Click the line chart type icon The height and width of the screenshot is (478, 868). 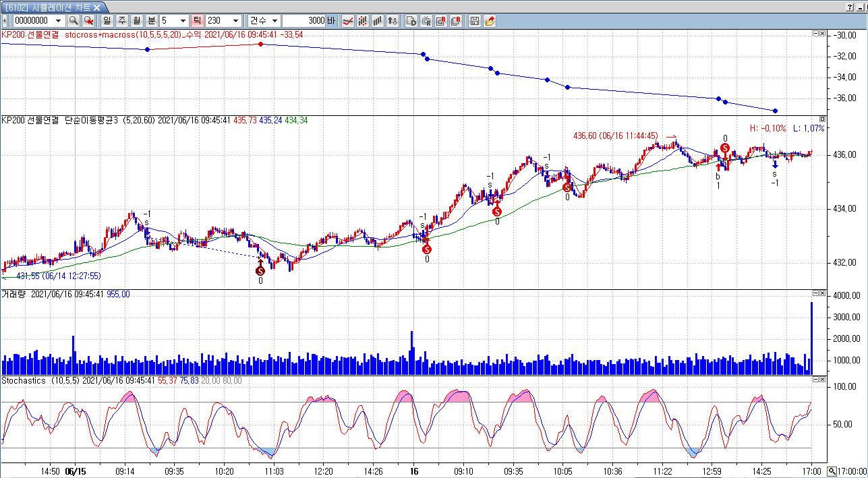[x=348, y=21]
